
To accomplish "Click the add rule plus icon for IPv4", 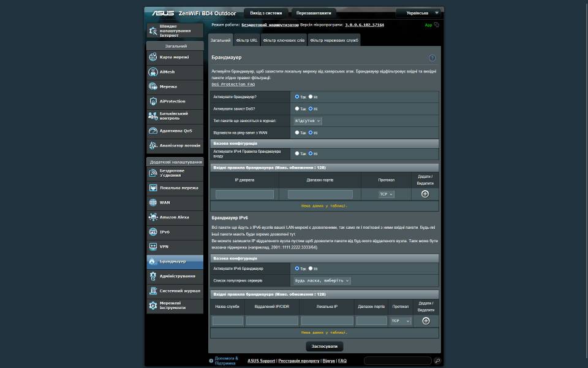I will click(425, 194).
